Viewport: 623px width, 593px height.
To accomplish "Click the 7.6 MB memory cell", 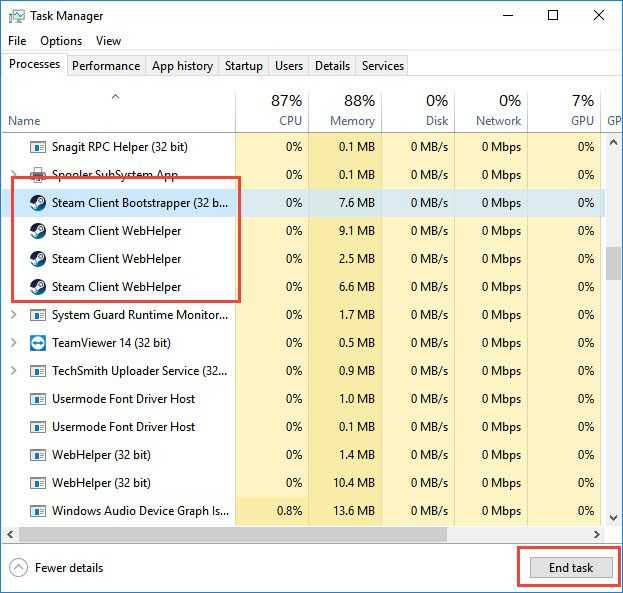I will tap(345, 203).
